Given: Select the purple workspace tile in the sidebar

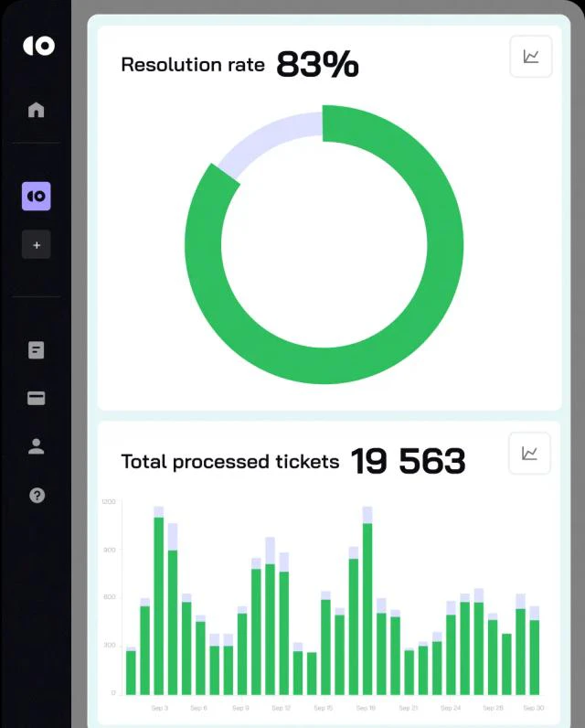Looking at the screenshot, I should (x=37, y=196).
